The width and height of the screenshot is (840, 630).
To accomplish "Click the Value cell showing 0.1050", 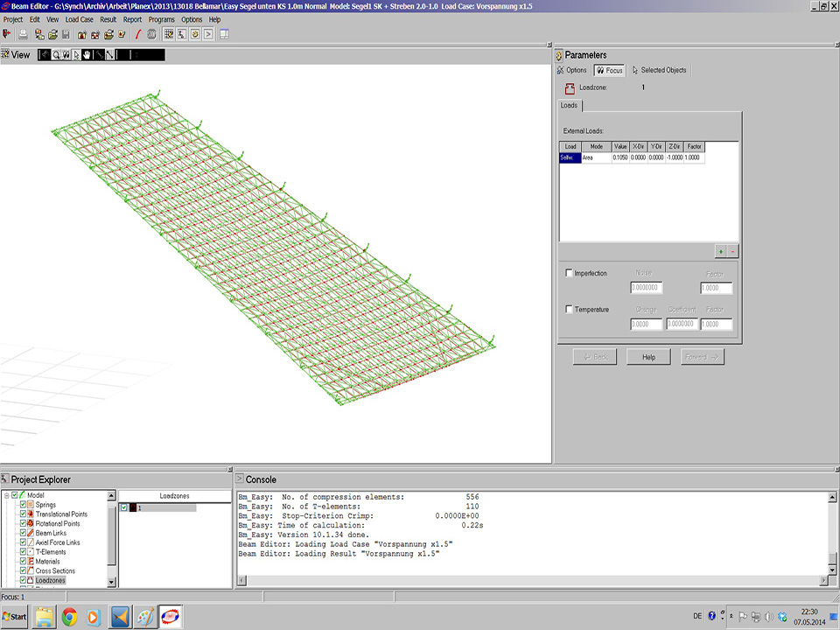I will [x=619, y=157].
